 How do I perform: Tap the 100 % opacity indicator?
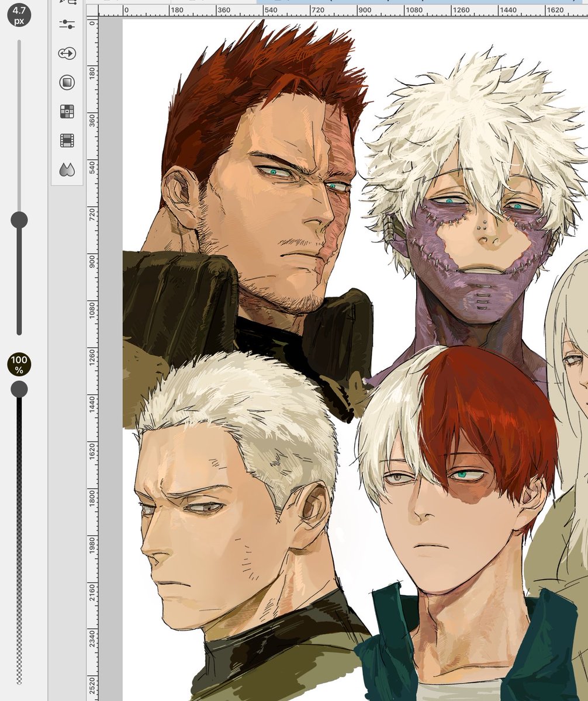pyautogui.click(x=19, y=364)
